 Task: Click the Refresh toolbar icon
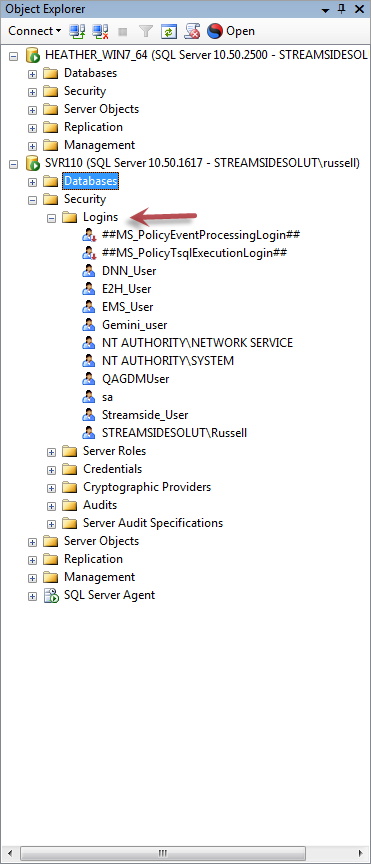[x=168, y=31]
